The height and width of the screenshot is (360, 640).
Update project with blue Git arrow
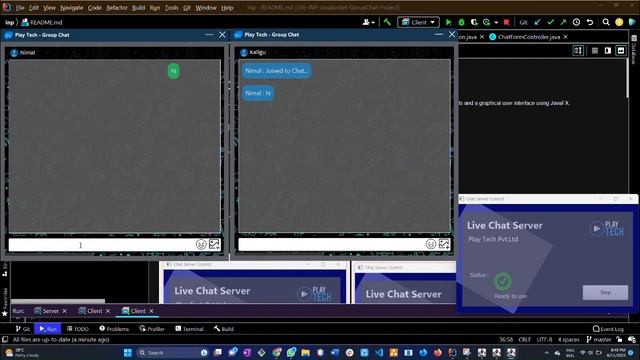(x=538, y=22)
